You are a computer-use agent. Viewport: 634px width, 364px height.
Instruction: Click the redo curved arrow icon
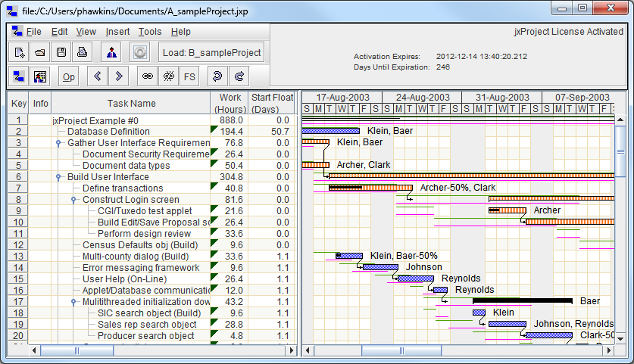[x=239, y=76]
